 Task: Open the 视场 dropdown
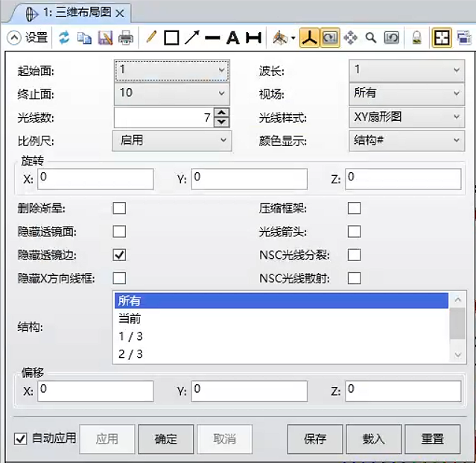pyautogui.click(x=407, y=93)
